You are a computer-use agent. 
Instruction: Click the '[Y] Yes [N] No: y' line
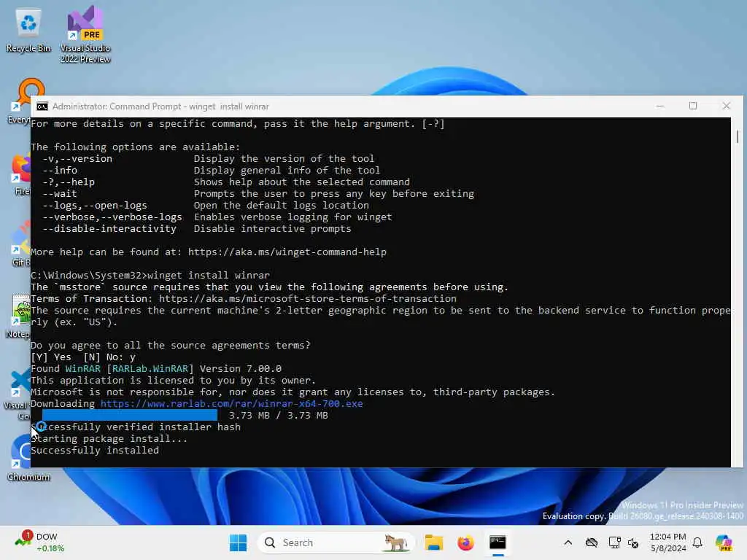pos(83,357)
